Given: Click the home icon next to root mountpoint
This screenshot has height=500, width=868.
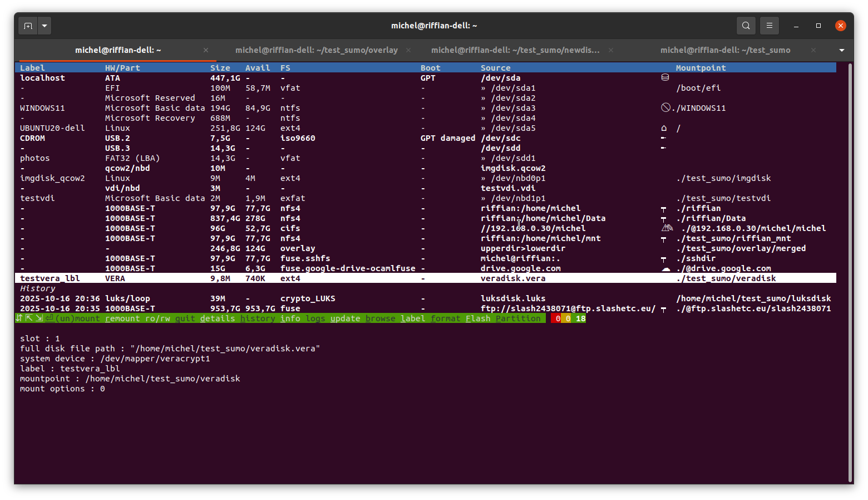Looking at the screenshot, I should 664,128.
